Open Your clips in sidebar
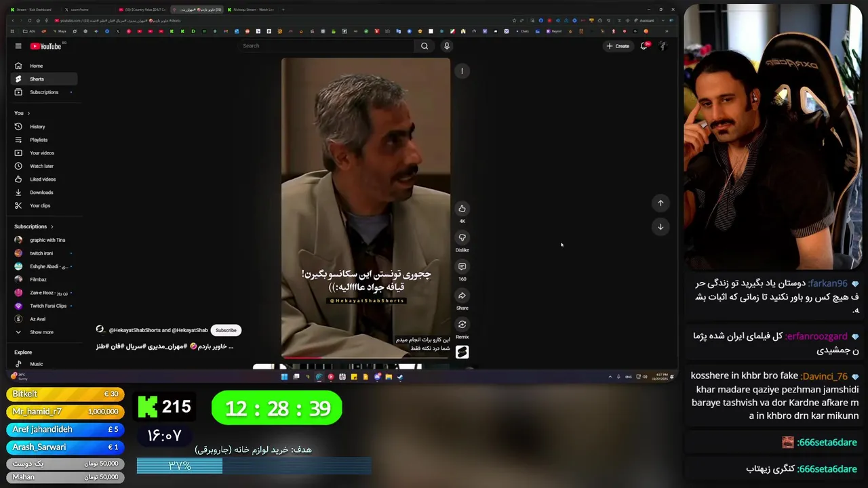The image size is (868, 488). tap(44, 205)
